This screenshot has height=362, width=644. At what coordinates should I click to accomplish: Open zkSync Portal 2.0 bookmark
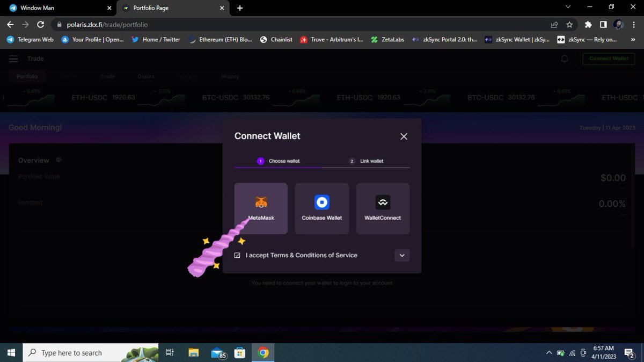pos(444,39)
